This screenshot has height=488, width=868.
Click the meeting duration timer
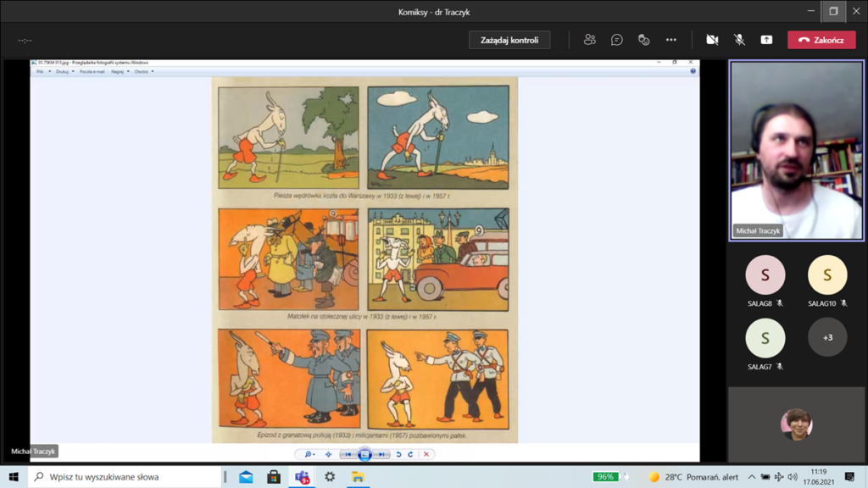[x=25, y=40]
